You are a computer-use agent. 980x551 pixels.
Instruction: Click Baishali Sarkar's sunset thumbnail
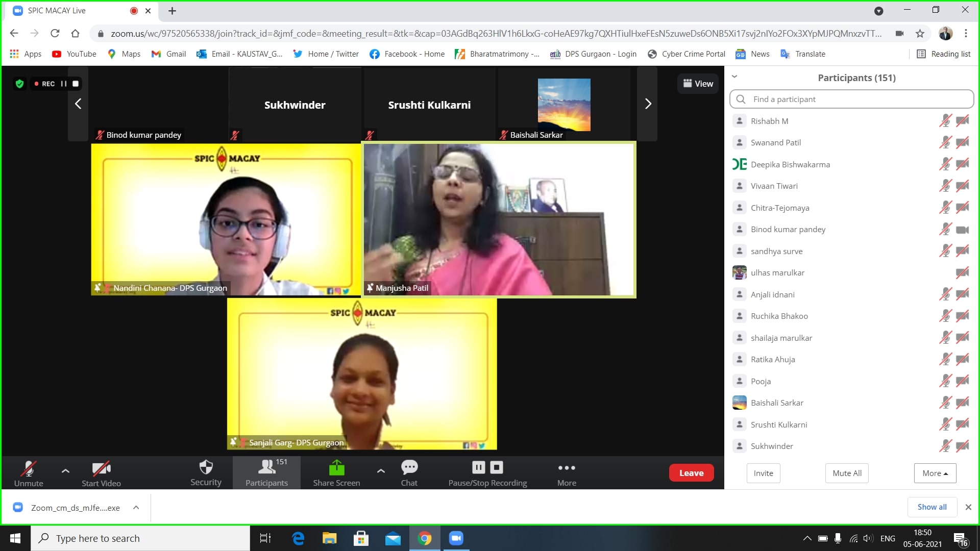[x=564, y=105]
